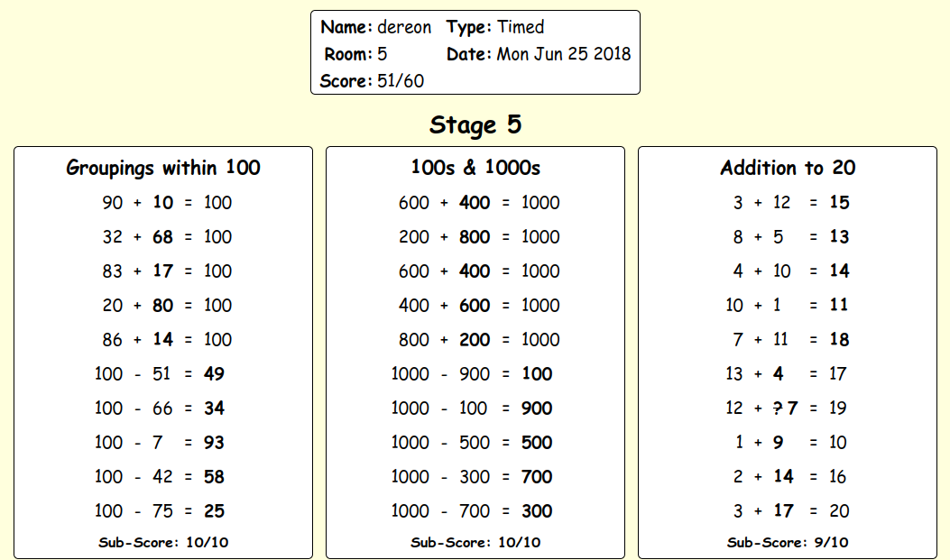
Task: Click answer 18 in the 7 + 11 row
Action: [839, 339]
